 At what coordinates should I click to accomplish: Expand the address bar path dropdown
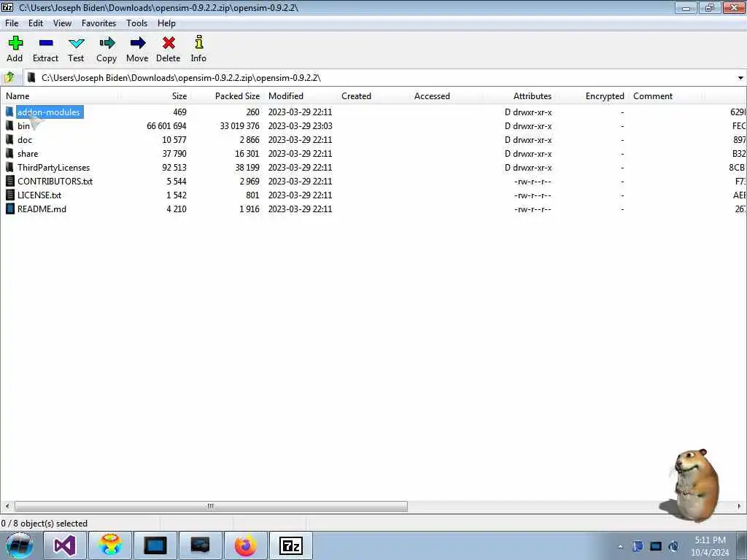tap(740, 77)
